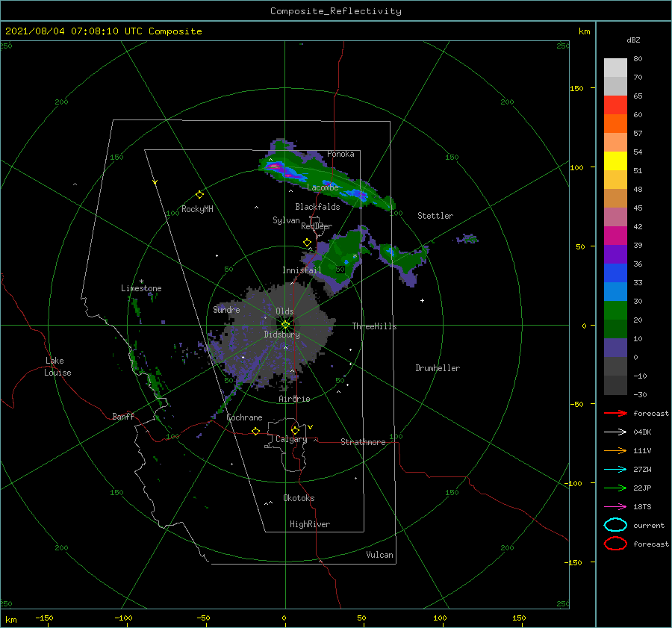Click the dBZ legend heading
Viewport: 672px width, 628px height.
pos(633,40)
